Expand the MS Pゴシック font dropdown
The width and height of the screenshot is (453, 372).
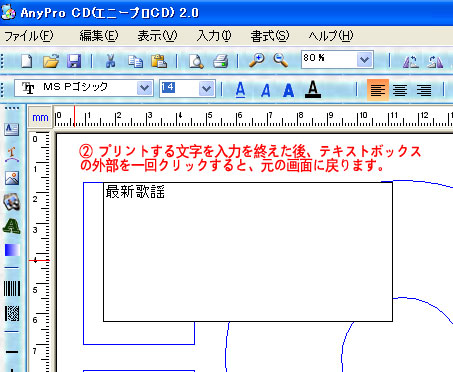(144, 88)
